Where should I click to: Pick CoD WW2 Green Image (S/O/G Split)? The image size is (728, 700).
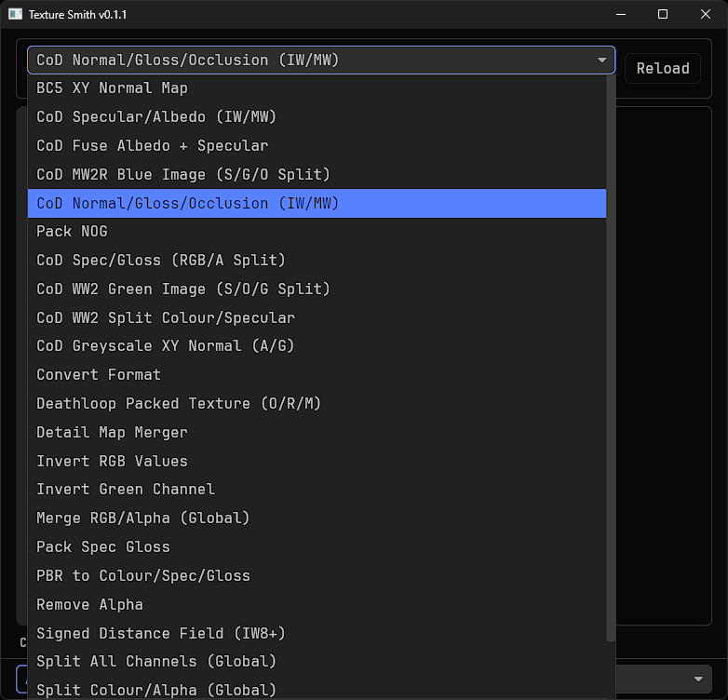point(317,289)
